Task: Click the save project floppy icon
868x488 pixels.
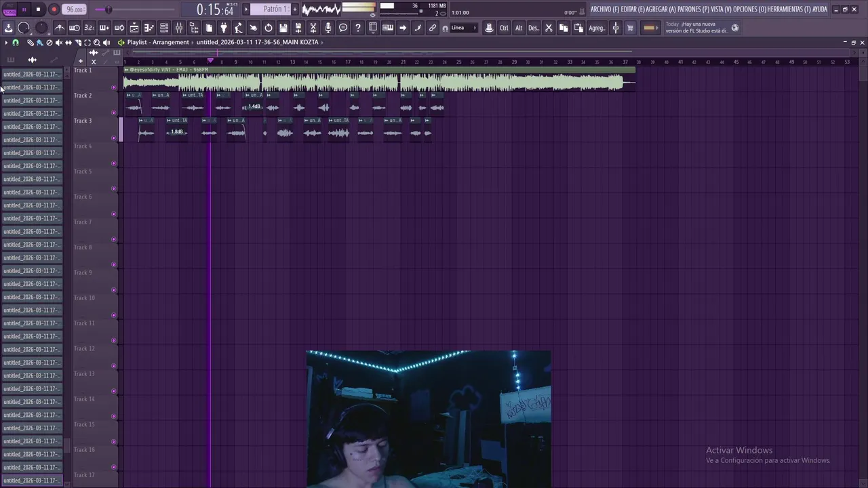Action: coord(283,28)
